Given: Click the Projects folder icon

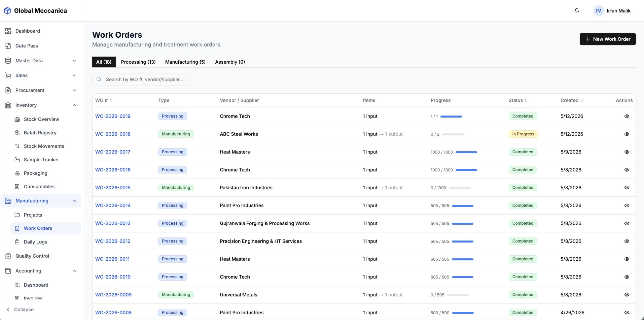Looking at the screenshot, I should click(x=17, y=215).
